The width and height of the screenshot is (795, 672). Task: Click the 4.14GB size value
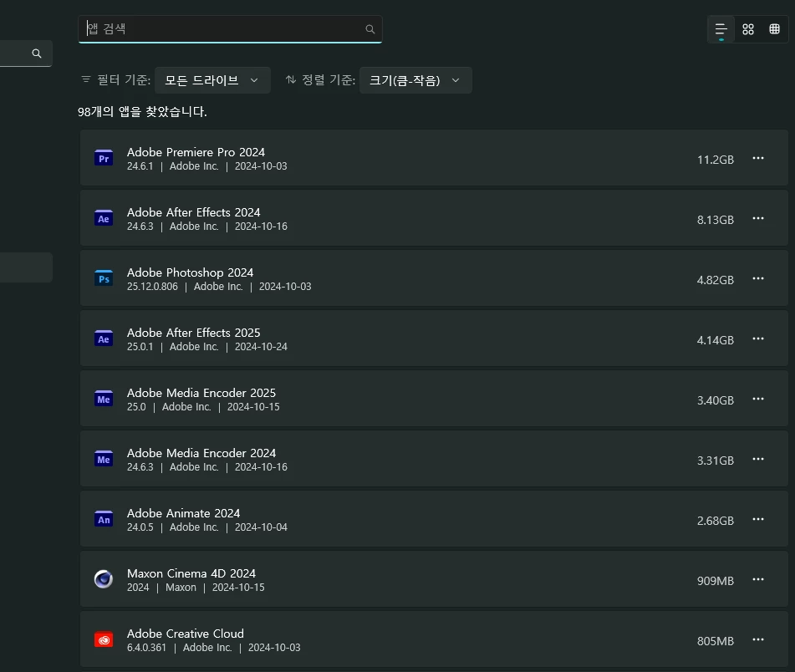click(716, 340)
